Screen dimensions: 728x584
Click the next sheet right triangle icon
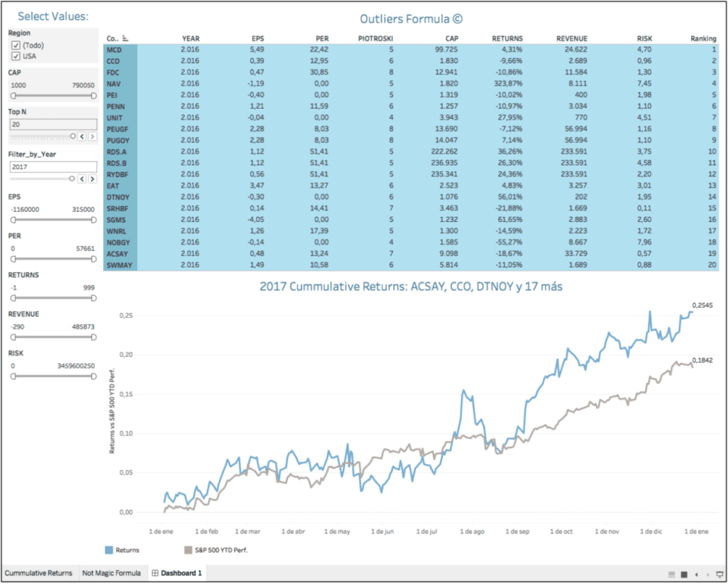coord(707,575)
